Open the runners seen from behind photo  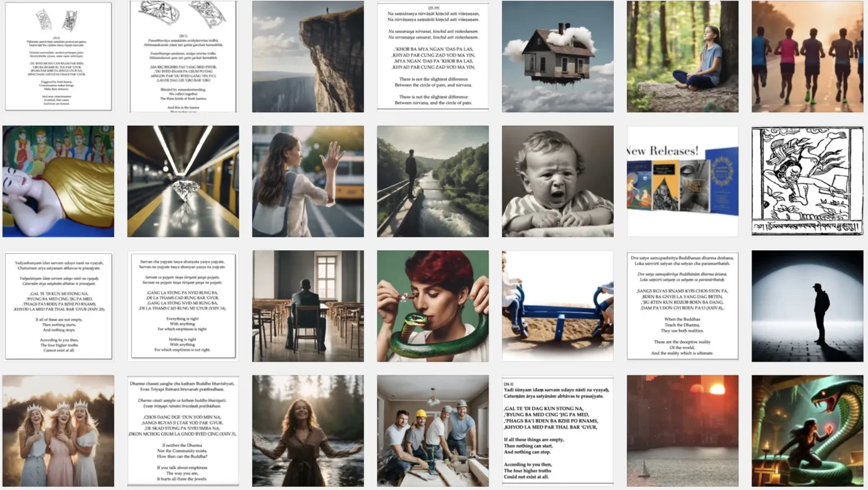coord(807,56)
